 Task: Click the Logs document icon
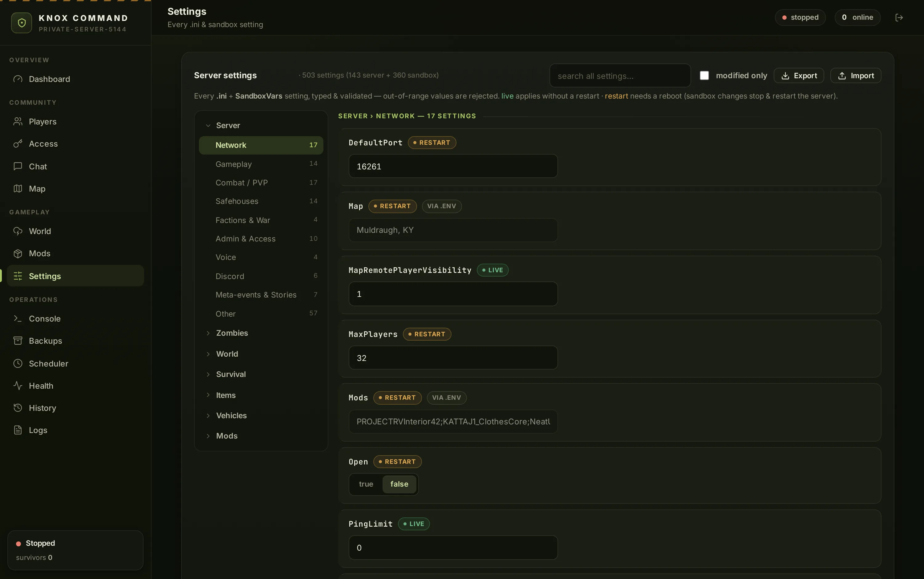(18, 430)
